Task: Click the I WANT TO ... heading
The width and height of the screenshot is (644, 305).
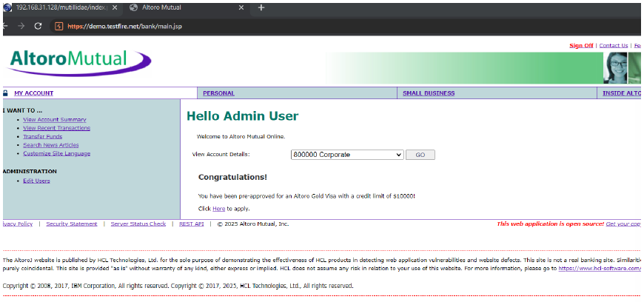Action: (23, 111)
